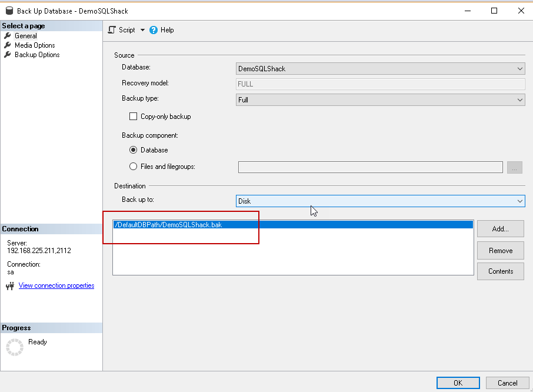The height and width of the screenshot is (392, 533).
Task: Click the server address 192.168.225.211,2112
Action: [39, 251]
